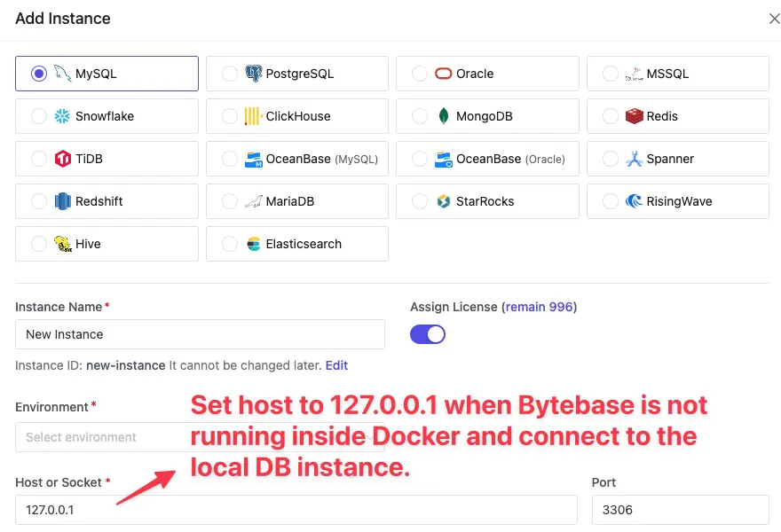Toggle the Assign License switch
This screenshot has height=532, width=781.
(428, 334)
